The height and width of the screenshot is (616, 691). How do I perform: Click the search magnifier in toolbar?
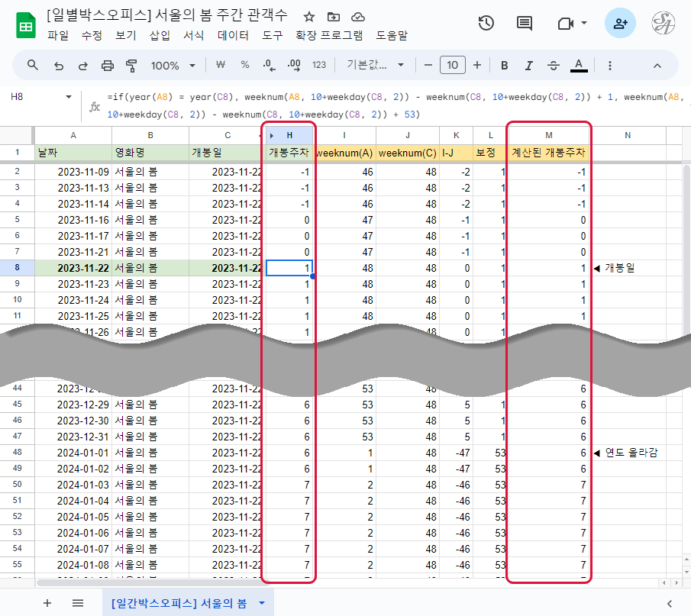(33, 66)
